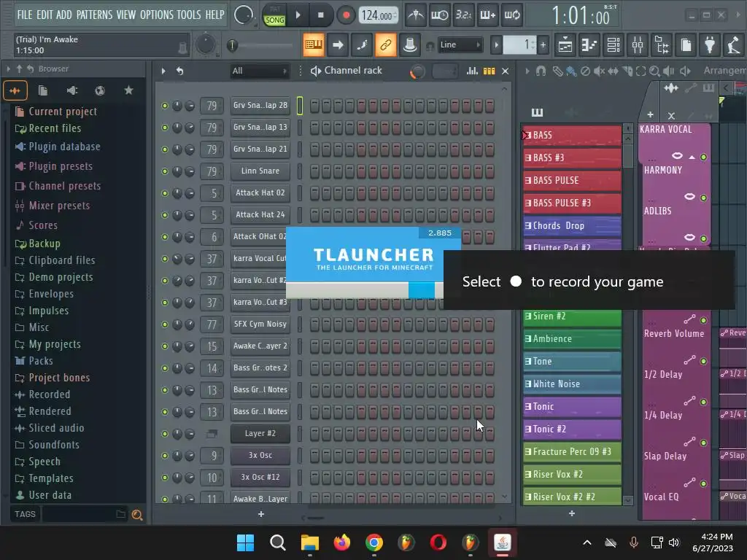Image resolution: width=747 pixels, height=560 pixels.
Task: Select the Grv Sna..lap 28 channel button
Action: 260,105
